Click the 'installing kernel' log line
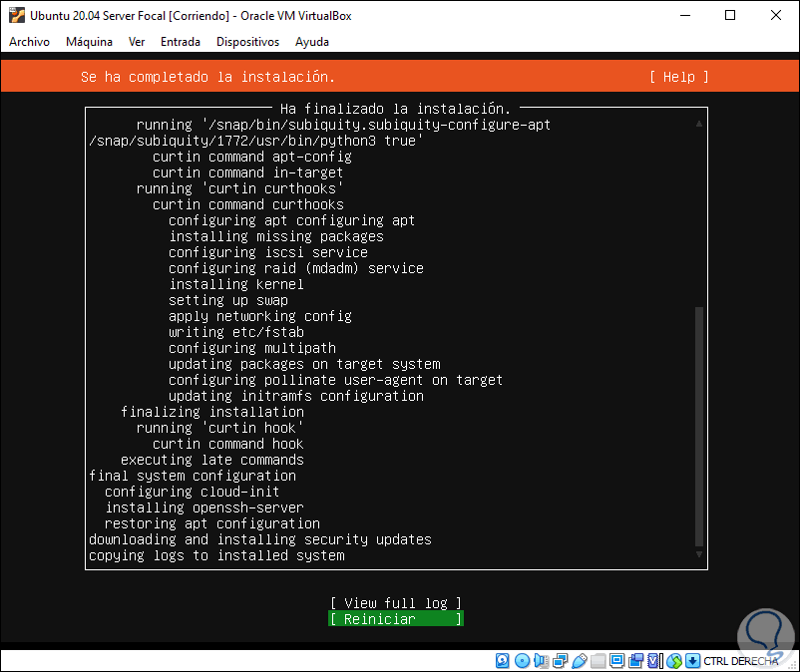 tap(236, 284)
